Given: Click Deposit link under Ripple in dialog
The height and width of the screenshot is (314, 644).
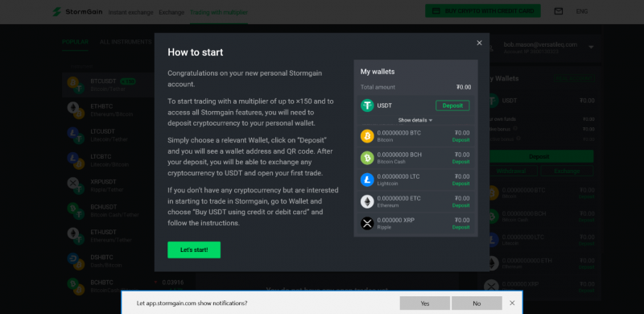Looking at the screenshot, I should 460,227.
